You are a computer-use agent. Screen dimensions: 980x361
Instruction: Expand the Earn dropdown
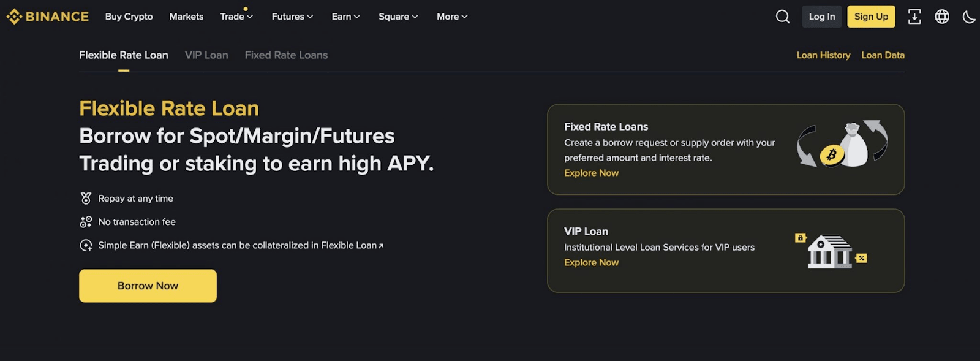(x=346, y=17)
